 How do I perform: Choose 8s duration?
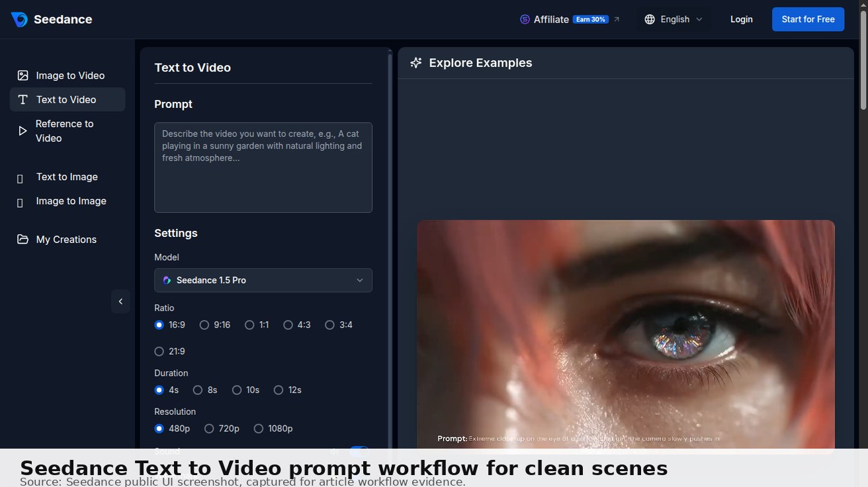point(205,390)
